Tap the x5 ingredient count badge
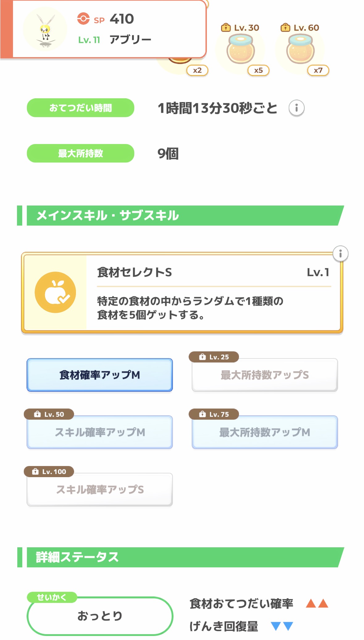 [258, 70]
